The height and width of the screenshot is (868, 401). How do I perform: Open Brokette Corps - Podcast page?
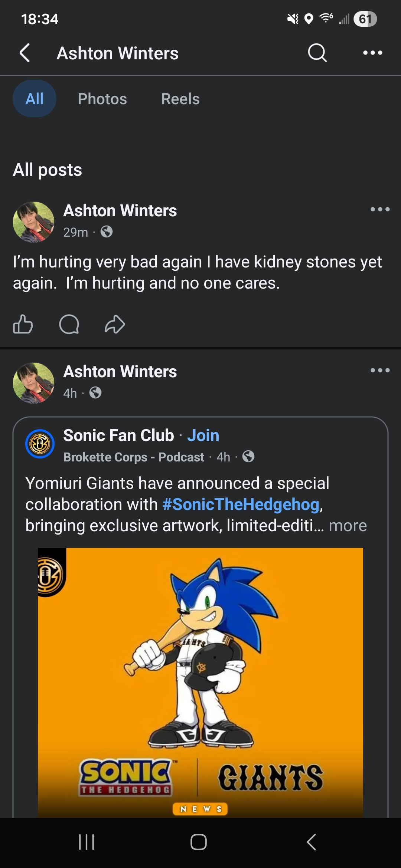pos(134,457)
